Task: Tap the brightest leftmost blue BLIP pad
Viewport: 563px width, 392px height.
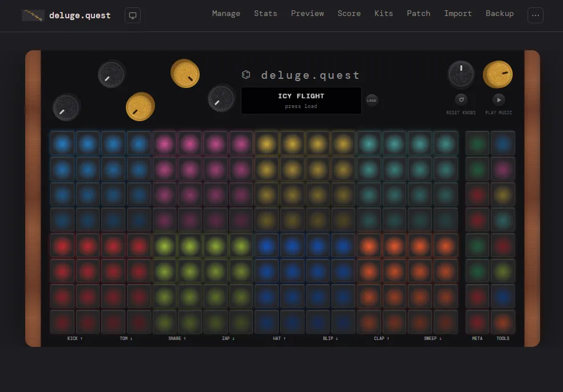Action: point(267,246)
